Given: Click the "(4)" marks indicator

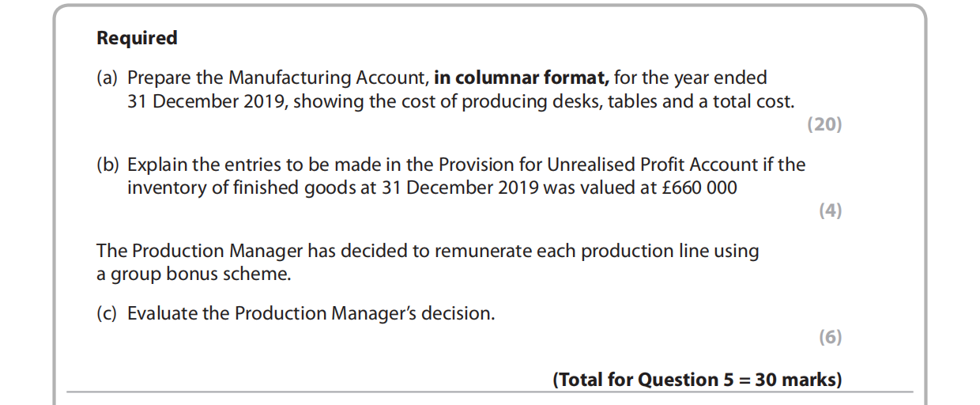Looking at the screenshot, I should [830, 210].
